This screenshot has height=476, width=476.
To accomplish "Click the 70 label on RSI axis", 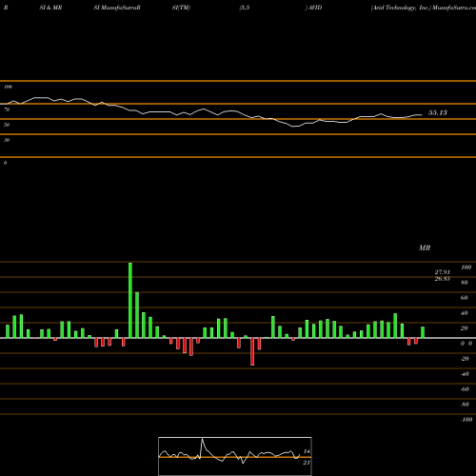I will click(7, 109).
